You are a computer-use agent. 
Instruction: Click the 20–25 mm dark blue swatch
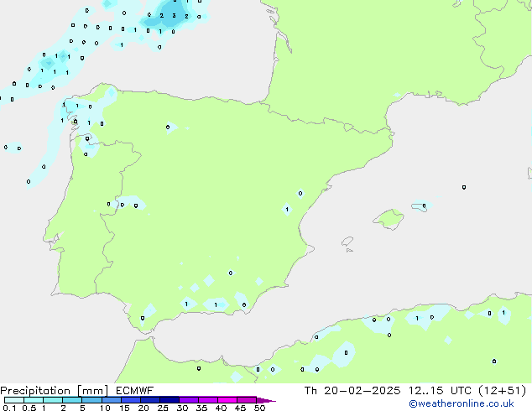(149, 400)
